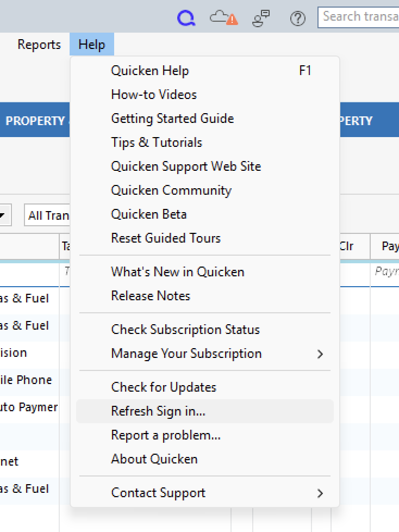
Task: Open the cloud sync warning icon
Action: tap(224, 17)
